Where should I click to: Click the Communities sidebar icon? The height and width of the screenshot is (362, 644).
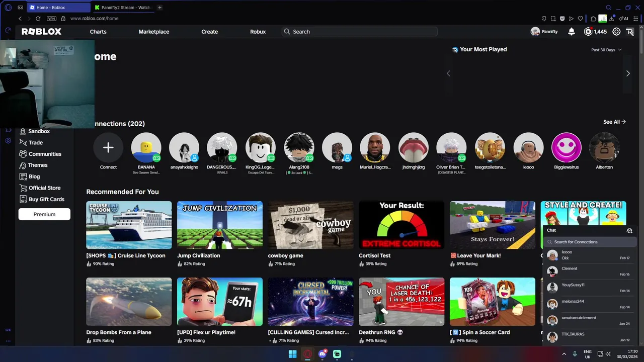[x=23, y=154]
